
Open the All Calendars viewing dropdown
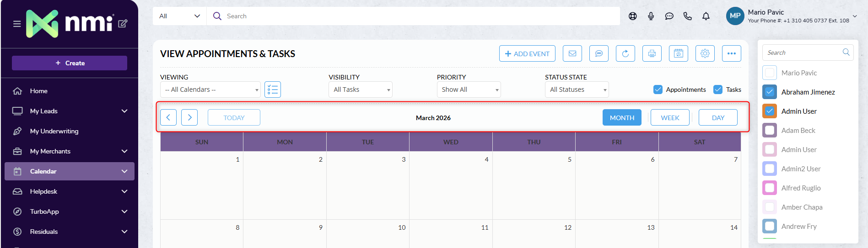click(x=210, y=90)
